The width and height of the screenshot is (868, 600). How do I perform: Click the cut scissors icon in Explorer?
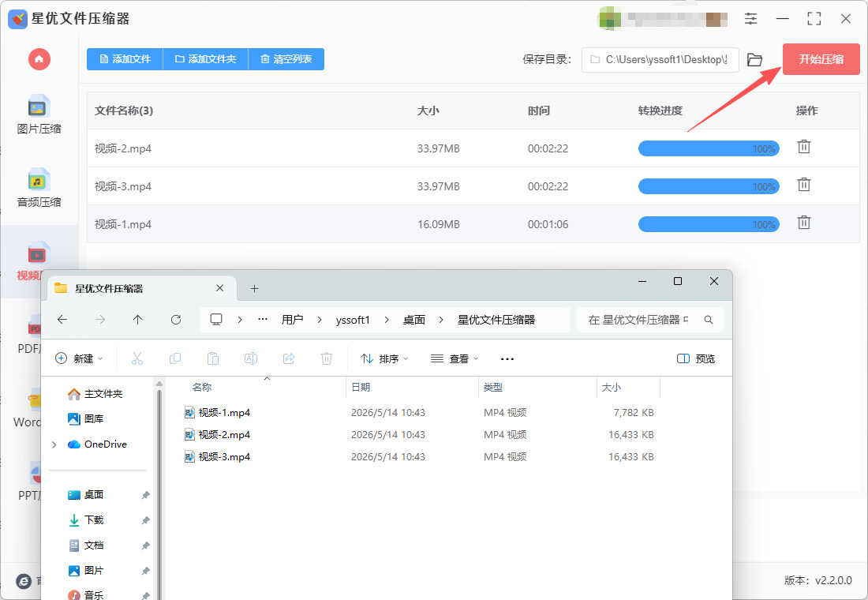[137, 358]
